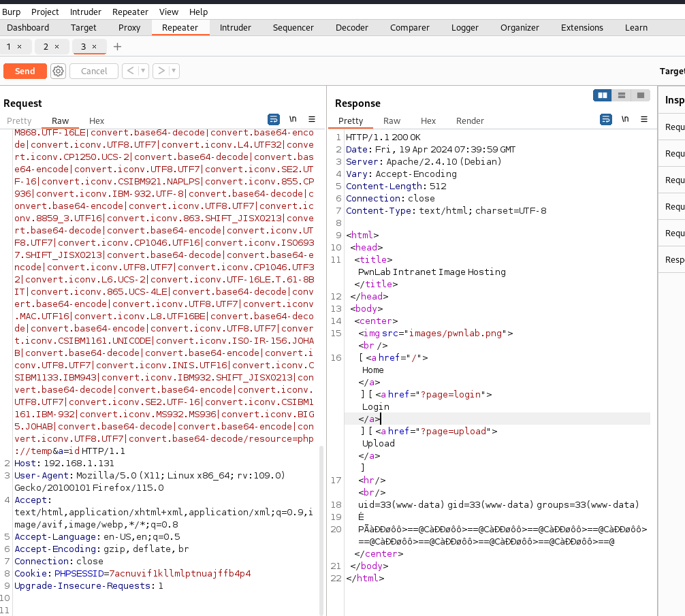Click the Connection: close request header
Image resolution: width=685 pixels, height=616 pixels.
click(59, 561)
